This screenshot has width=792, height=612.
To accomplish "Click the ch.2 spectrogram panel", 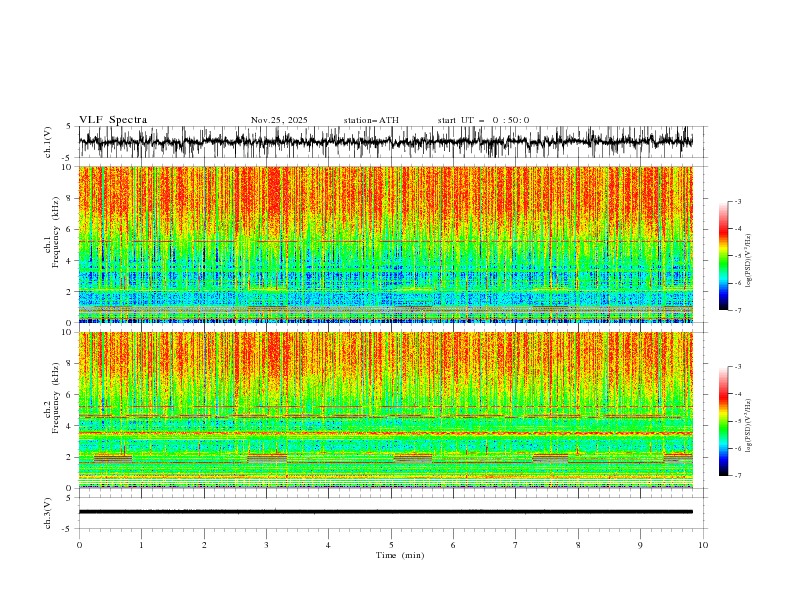I will click(385, 410).
